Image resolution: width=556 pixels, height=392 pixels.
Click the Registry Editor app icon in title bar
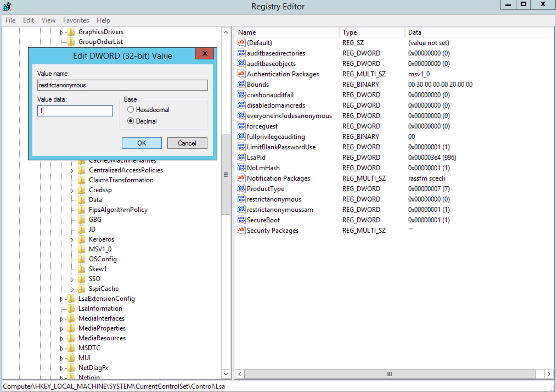tap(7, 6)
